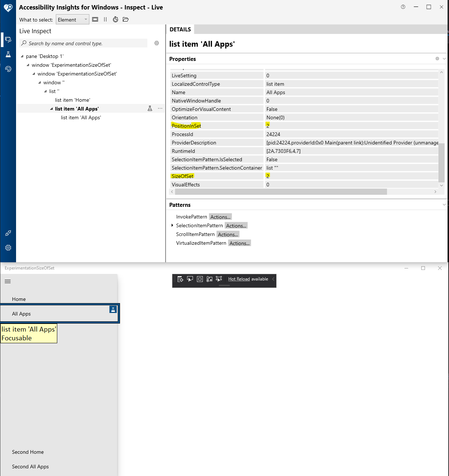Toggle element highlighting with the rectangle icon
The height and width of the screenshot is (476, 449).
pyautogui.click(x=95, y=19)
